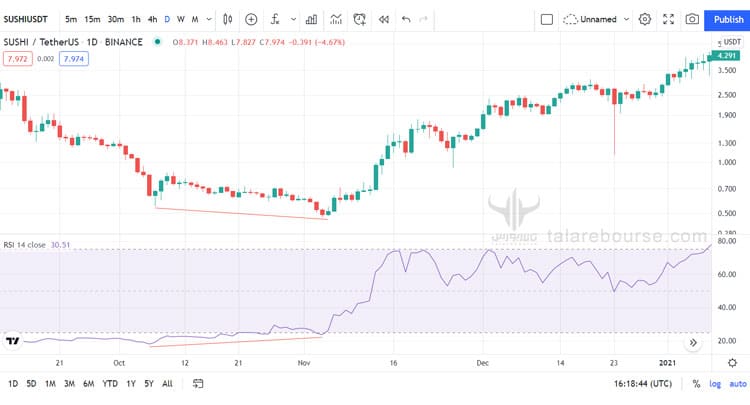Open time axis settings gear icon

(732, 363)
